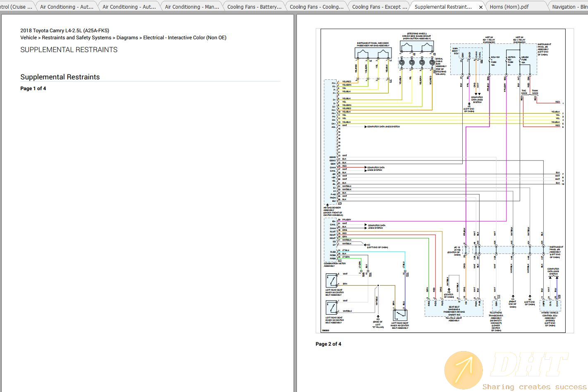Viewport: 588px width, 392px height.
Task: Click the second Air Conditioning - Aut... tab
Action: pos(129,7)
